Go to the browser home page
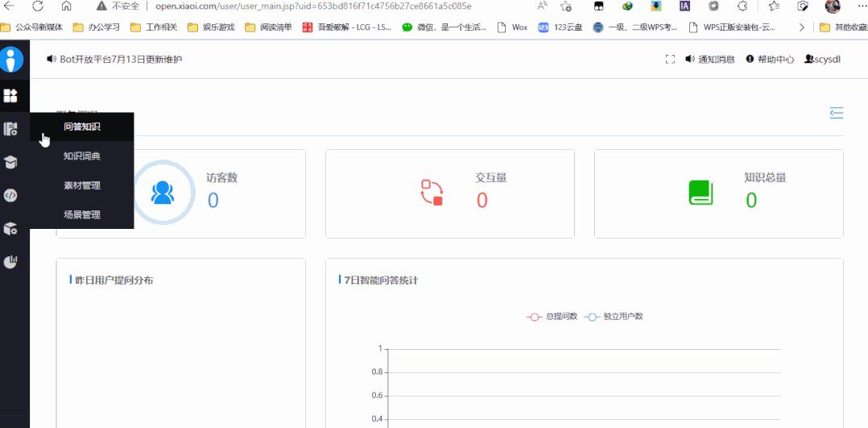868x428 pixels. click(x=66, y=6)
